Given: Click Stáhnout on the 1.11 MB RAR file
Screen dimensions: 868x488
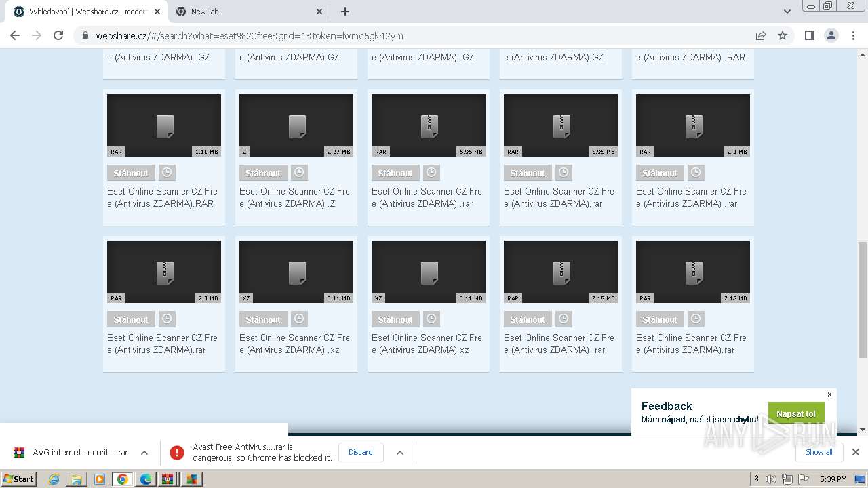Looking at the screenshot, I should 131,173.
